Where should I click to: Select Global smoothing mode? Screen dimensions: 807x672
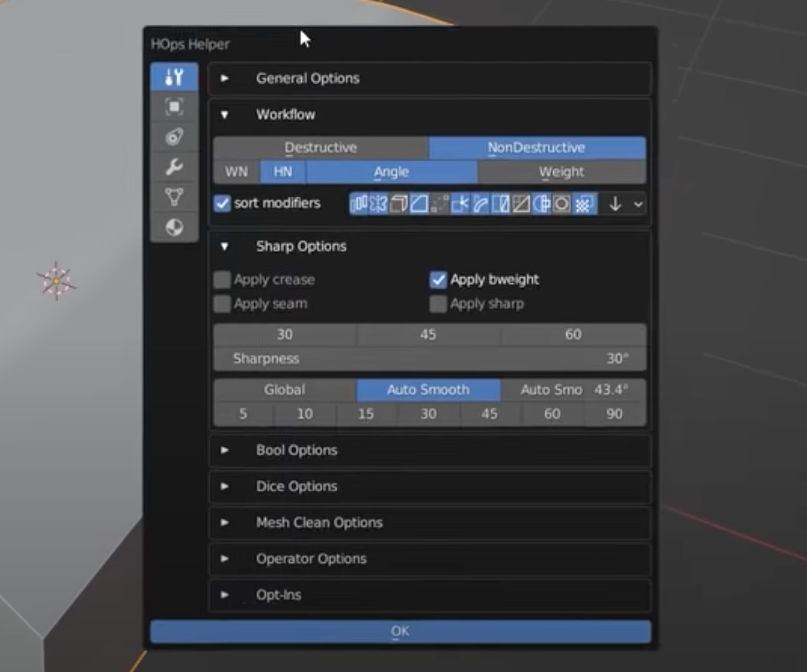click(285, 390)
